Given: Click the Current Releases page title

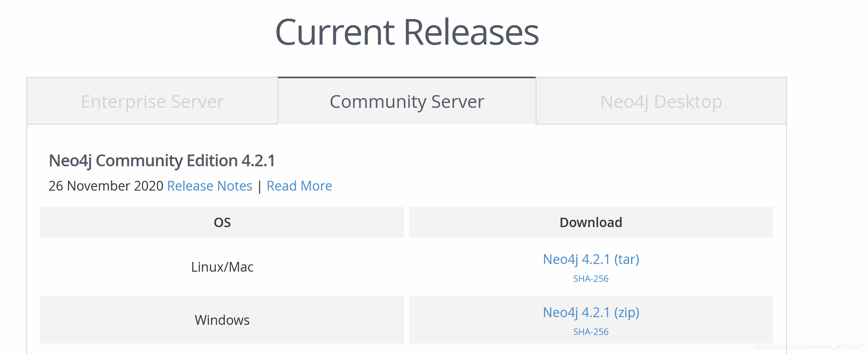Looking at the screenshot, I should [x=407, y=32].
